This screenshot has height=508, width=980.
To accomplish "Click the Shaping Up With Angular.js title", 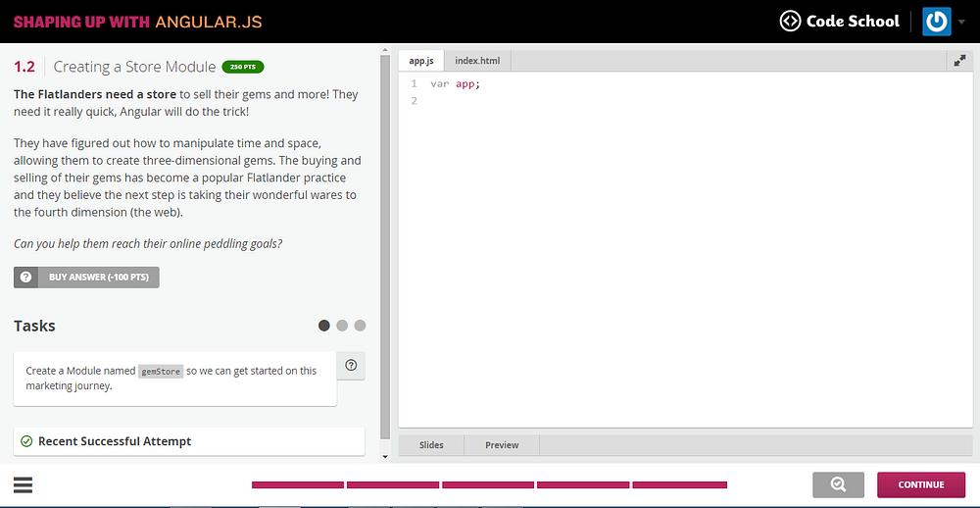I will pos(137,22).
